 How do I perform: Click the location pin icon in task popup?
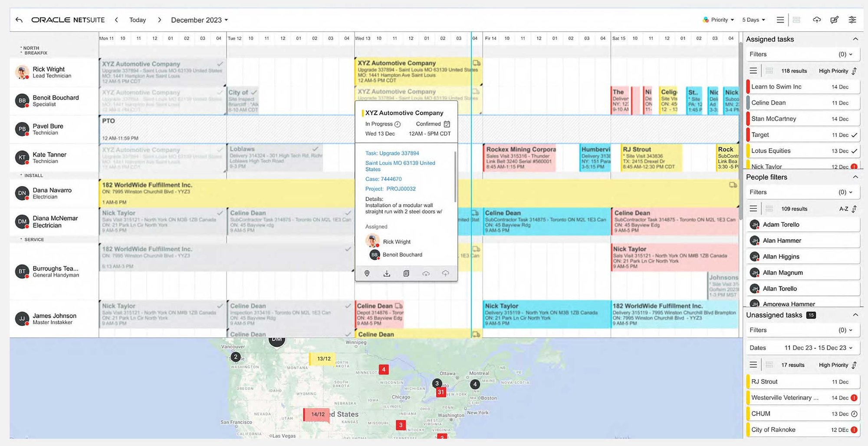pos(367,274)
